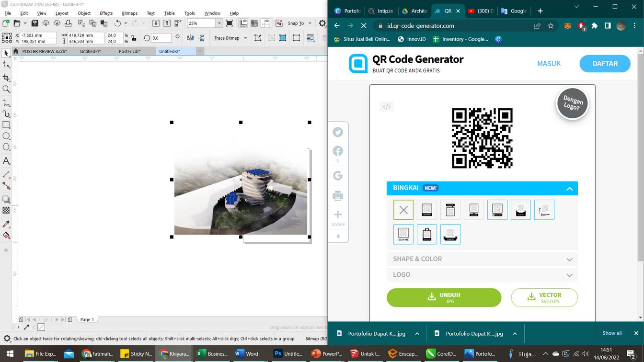Open options for first downloaded Portofolio file
644x362 pixels.
(x=417, y=334)
